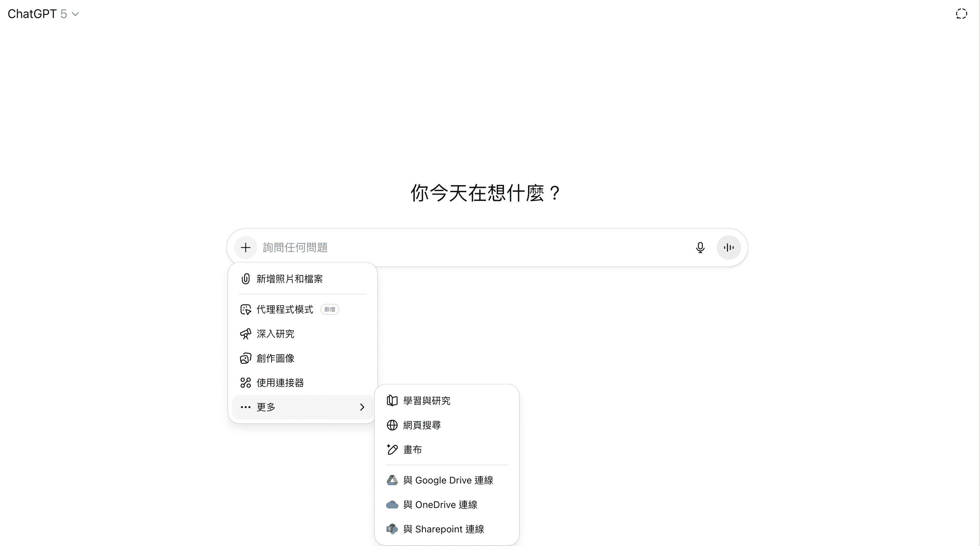Click the telescope icon for 深入研究
The height and width of the screenshot is (546, 980).
[245, 334]
